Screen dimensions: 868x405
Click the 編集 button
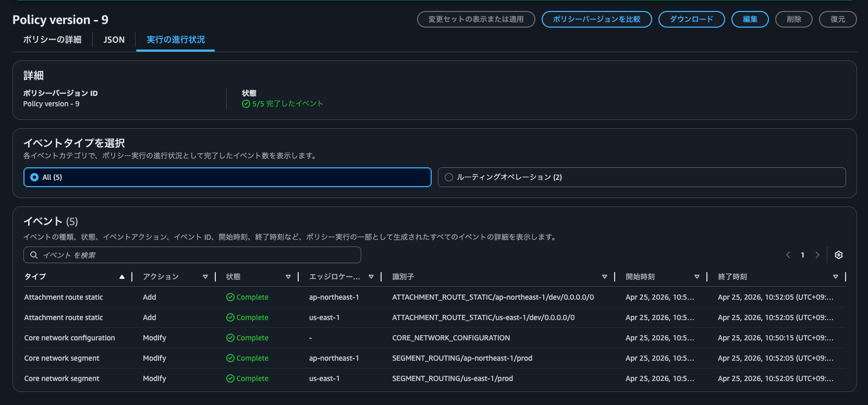[x=750, y=19]
